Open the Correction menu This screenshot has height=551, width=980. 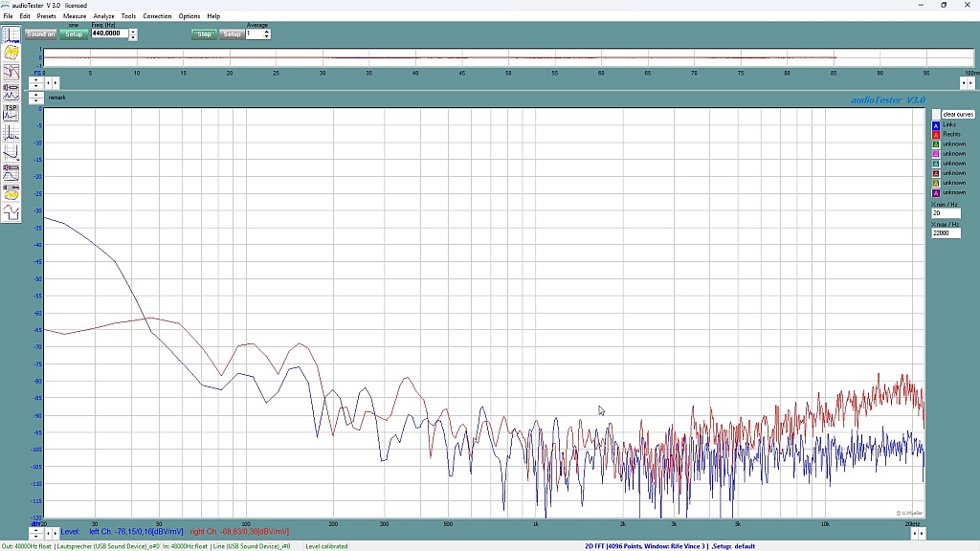tap(158, 16)
